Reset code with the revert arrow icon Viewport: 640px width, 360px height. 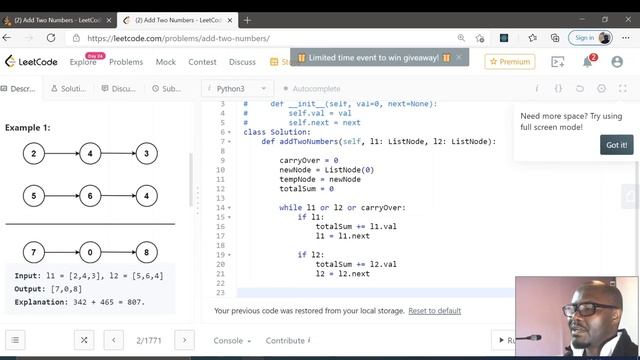580,88
